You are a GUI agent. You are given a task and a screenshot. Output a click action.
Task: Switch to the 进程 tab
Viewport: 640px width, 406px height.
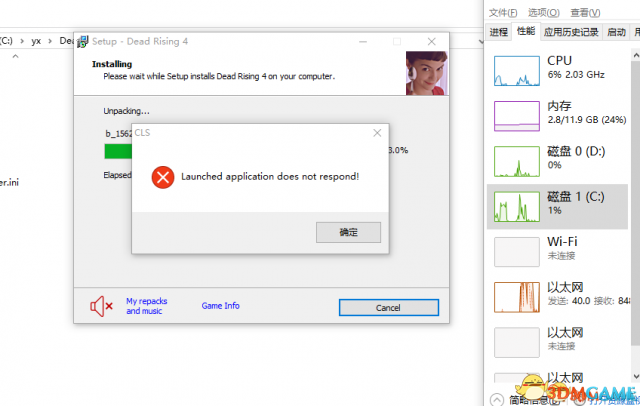tap(498, 32)
